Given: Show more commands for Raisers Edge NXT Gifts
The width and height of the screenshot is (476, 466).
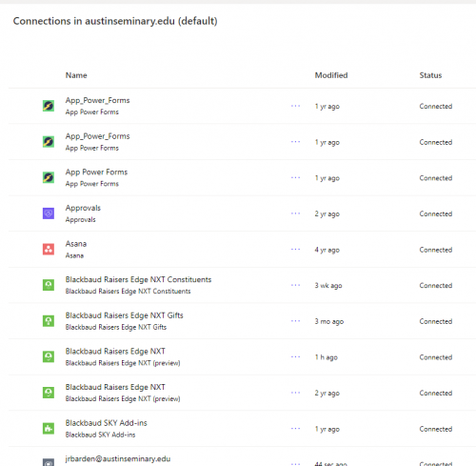Looking at the screenshot, I should tap(295, 321).
